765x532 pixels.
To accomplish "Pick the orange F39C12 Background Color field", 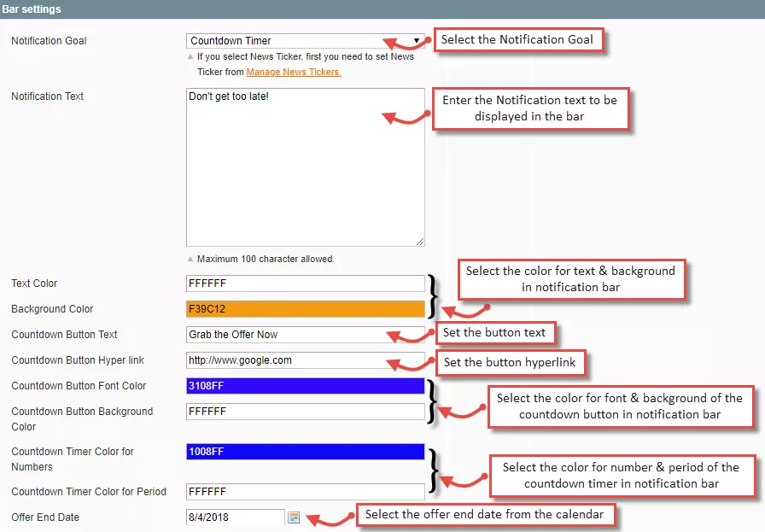I will [x=305, y=309].
